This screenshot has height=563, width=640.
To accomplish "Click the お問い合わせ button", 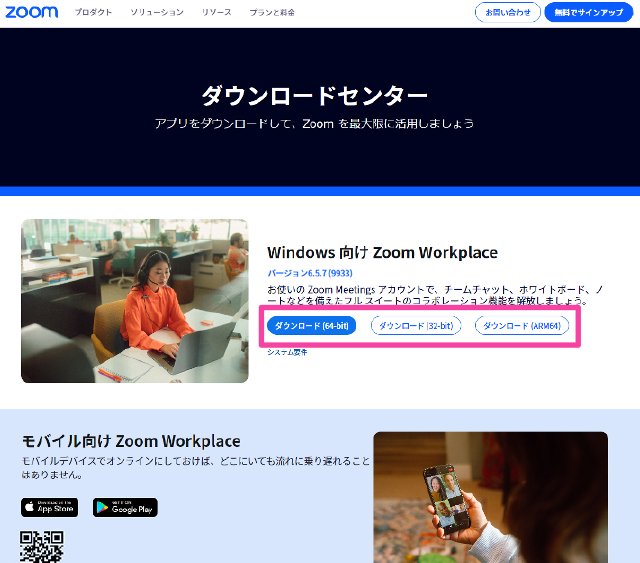I will click(507, 13).
